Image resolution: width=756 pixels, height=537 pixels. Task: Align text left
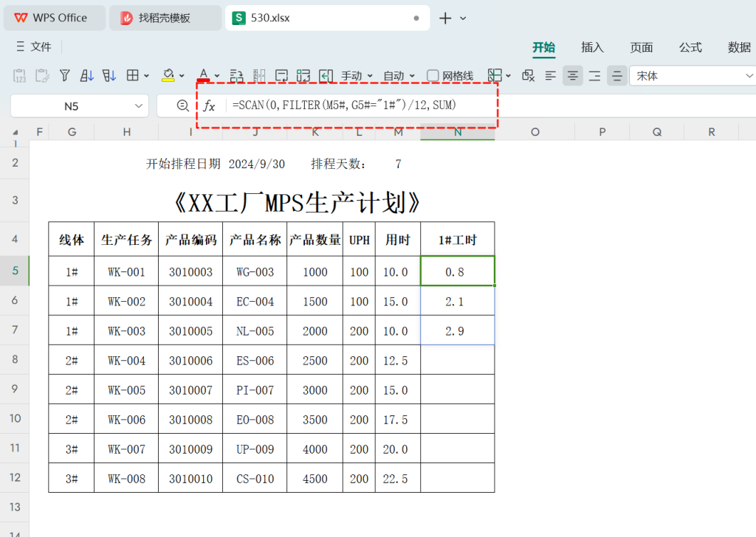click(x=551, y=76)
